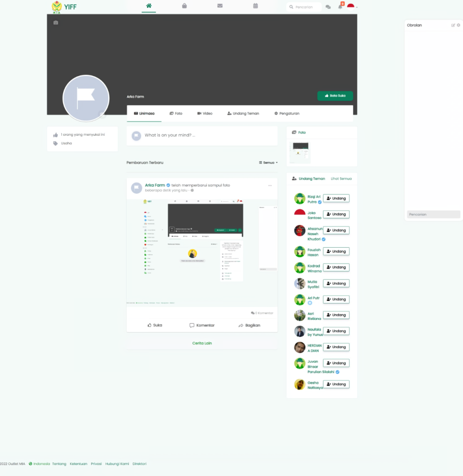This screenshot has height=476, width=463.
Task: Invite Fauziah Hasan with Undang
Action: click(x=336, y=251)
